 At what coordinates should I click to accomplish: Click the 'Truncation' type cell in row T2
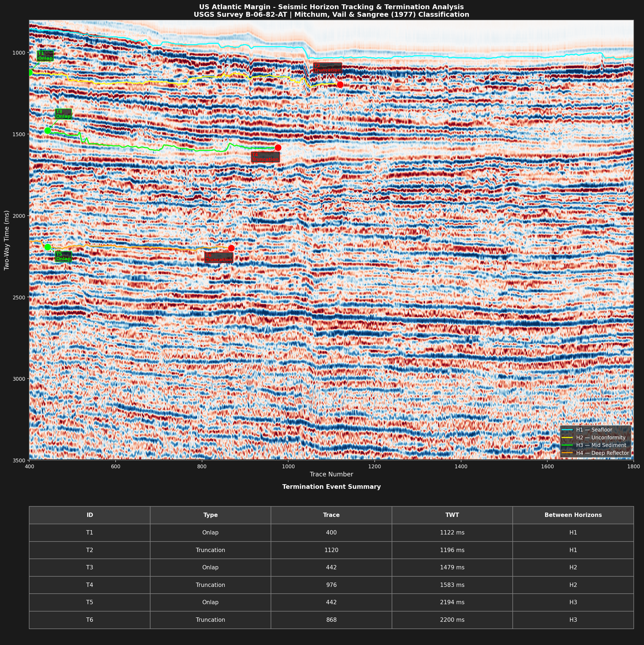click(210, 550)
